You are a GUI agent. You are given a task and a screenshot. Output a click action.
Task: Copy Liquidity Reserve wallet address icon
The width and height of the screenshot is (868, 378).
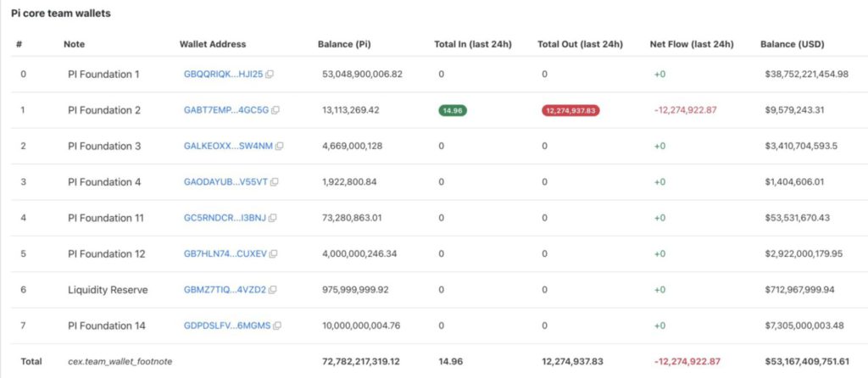point(271,290)
